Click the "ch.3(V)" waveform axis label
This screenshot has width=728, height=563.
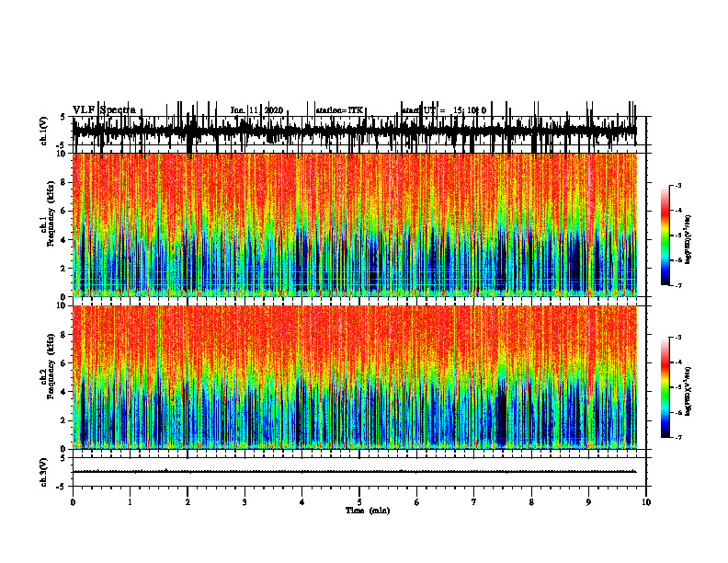44,472
